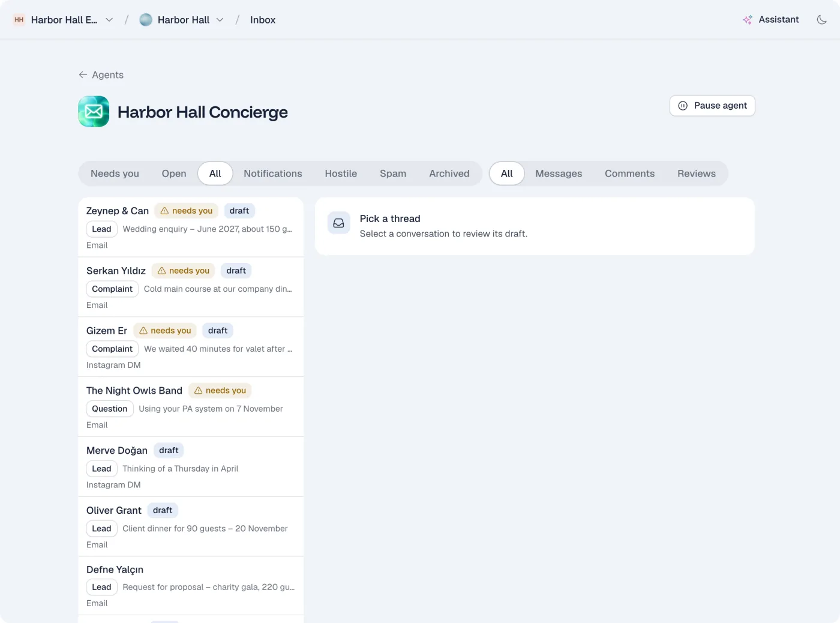840x623 pixels.
Task: Click the pause icon in Pause agent
Action: tap(683, 106)
